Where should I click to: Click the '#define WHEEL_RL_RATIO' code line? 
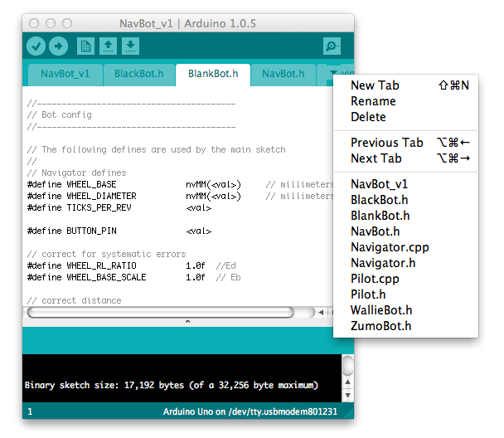coord(132,265)
